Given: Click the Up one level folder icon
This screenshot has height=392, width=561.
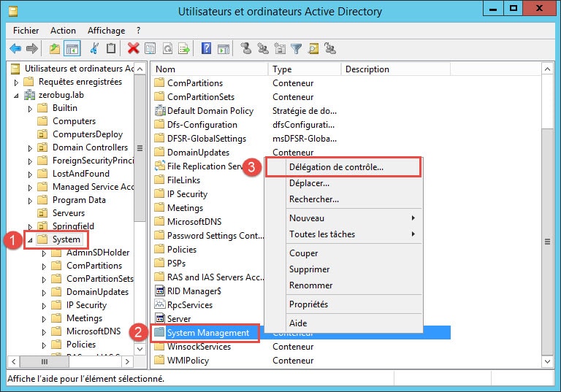Looking at the screenshot, I should (x=54, y=48).
